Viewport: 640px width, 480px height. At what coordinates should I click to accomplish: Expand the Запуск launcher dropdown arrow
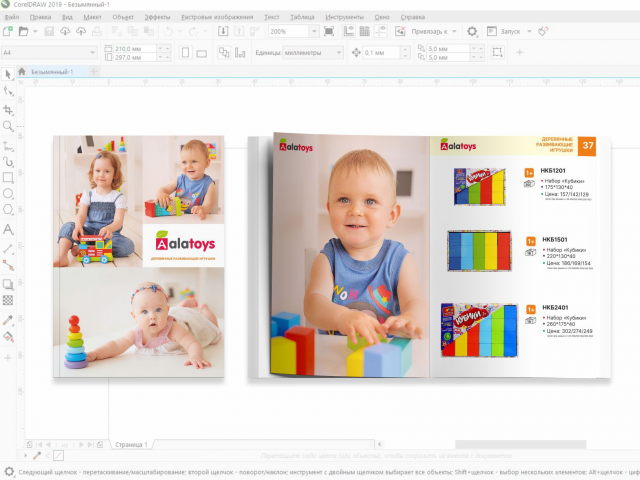[529, 31]
